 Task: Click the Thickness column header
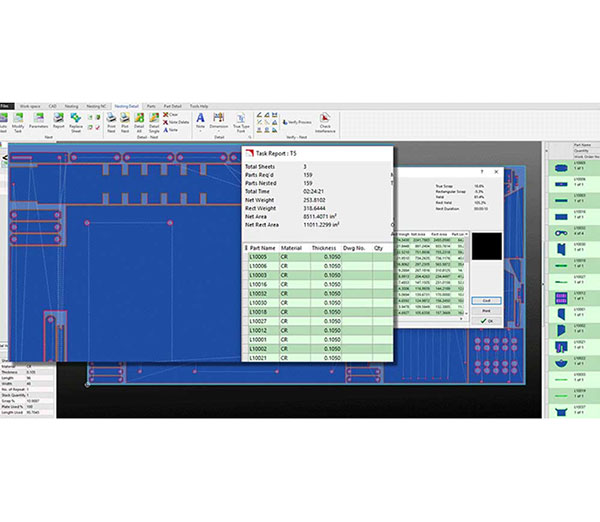[324, 248]
